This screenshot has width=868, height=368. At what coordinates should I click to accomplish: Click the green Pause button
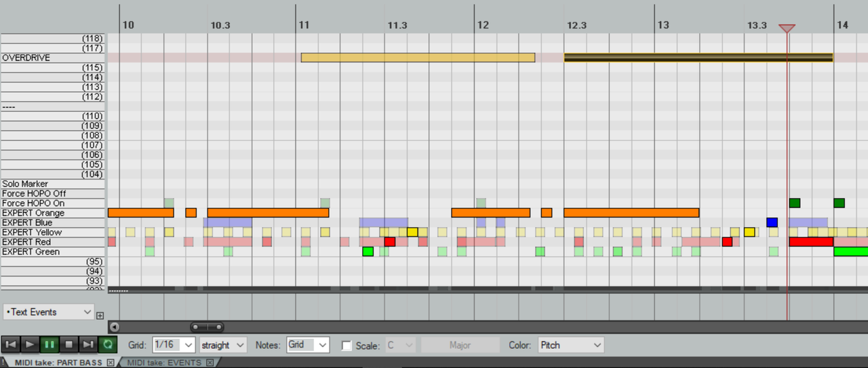(50, 344)
